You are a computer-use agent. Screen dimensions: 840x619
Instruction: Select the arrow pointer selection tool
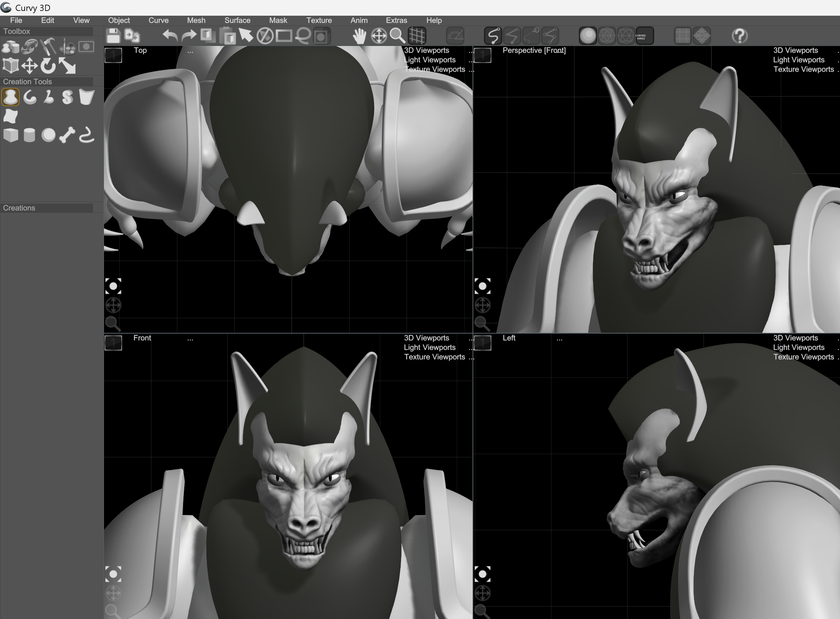coord(246,36)
